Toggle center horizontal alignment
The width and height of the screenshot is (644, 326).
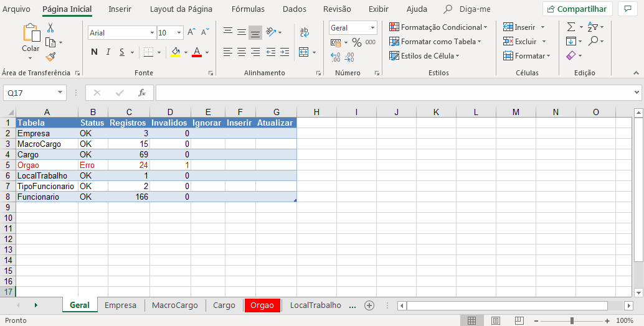(242, 52)
